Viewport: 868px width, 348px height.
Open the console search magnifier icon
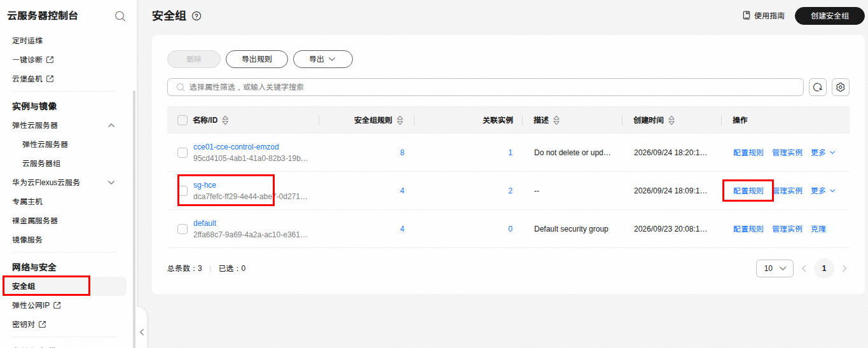coord(120,16)
